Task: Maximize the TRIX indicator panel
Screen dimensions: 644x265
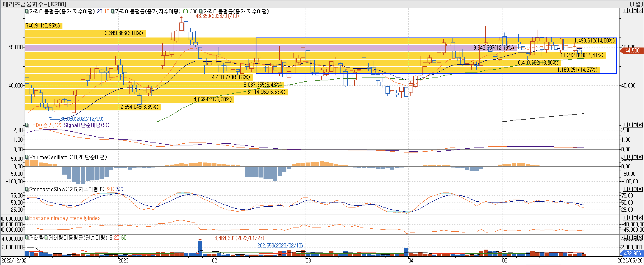Action: 635,125
